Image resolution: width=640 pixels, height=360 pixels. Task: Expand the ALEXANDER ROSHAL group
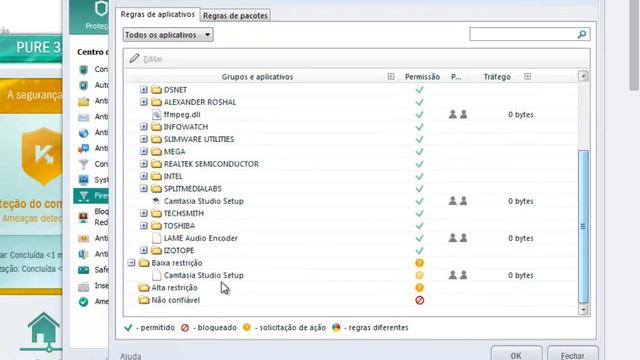[x=144, y=102]
